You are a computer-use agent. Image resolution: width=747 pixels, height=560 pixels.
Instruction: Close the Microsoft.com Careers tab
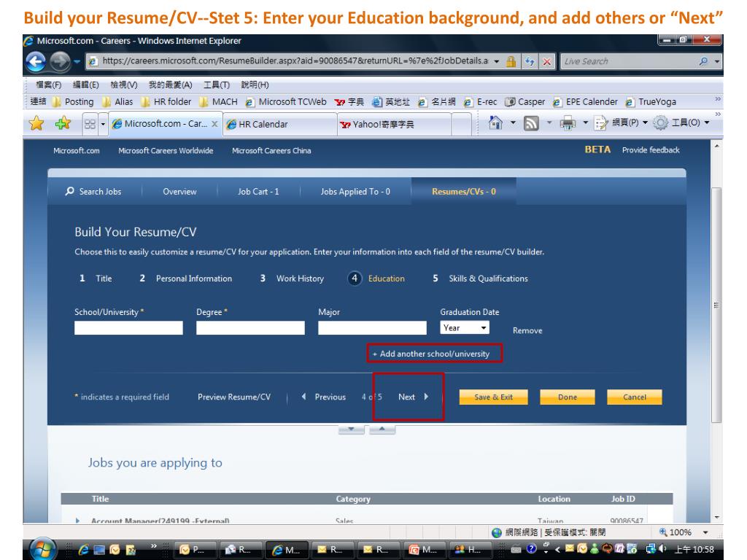click(x=215, y=124)
